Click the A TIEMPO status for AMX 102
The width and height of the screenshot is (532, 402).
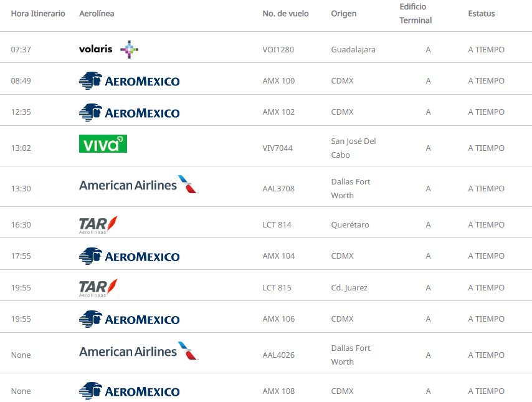point(486,112)
